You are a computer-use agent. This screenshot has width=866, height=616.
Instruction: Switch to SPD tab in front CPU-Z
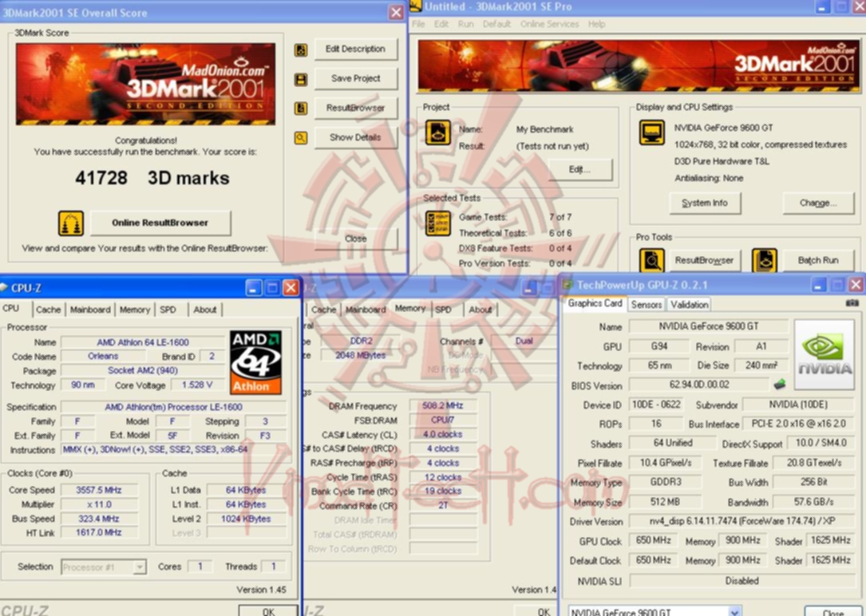click(x=168, y=310)
